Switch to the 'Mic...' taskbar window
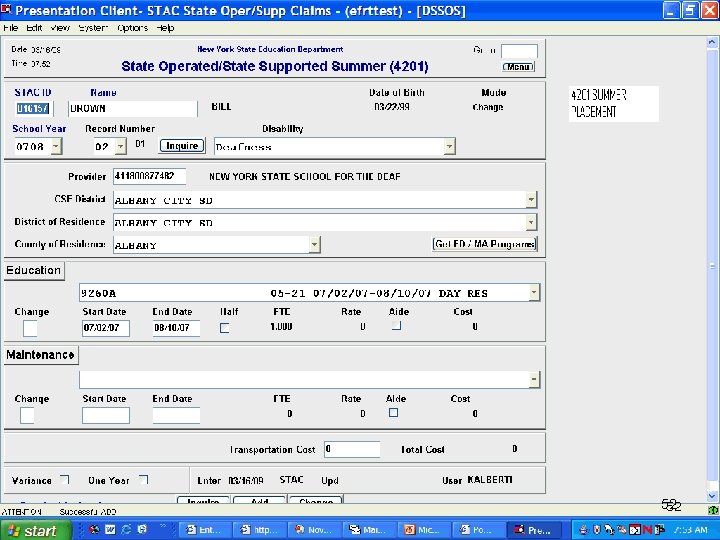This screenshot has width=720, height=540. coord(424,529)
